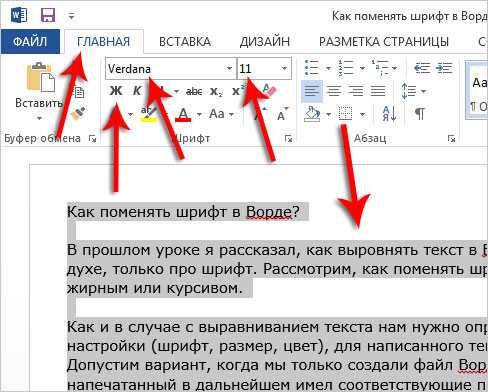Screen dimensions: 488x392
Task: Click the text 'жирным или курсивом.'
Action: click(x=155, y=288)
